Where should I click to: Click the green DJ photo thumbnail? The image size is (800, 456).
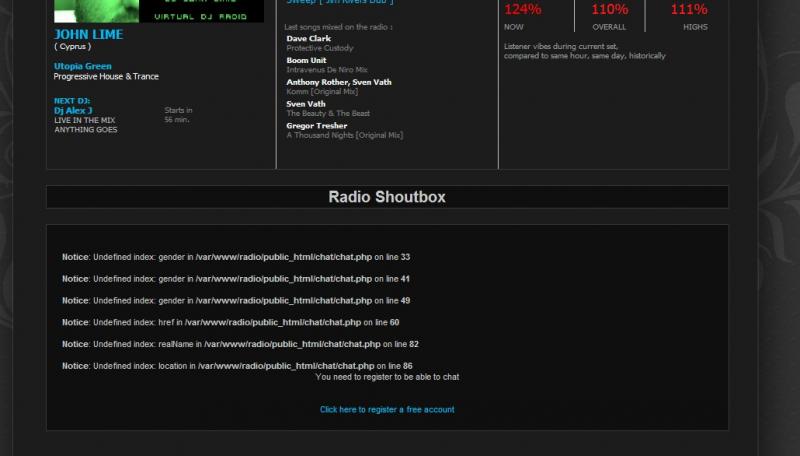click(x=95, y=10)
